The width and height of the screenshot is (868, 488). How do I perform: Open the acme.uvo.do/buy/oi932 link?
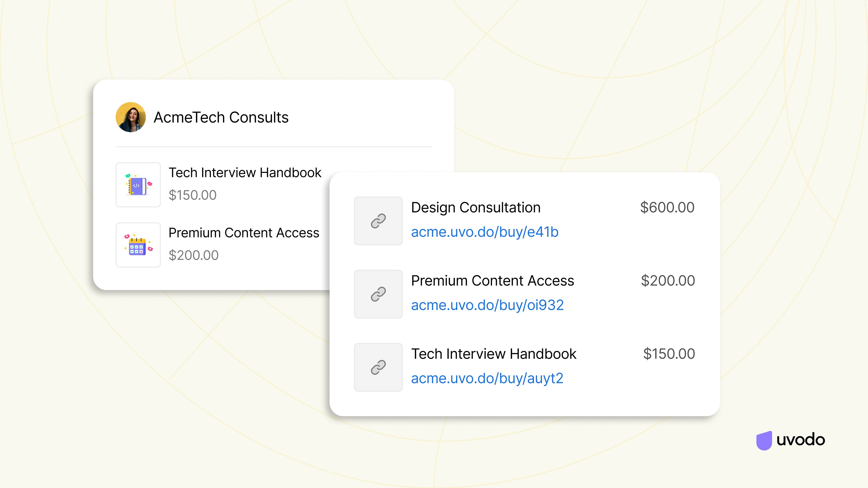(x=487, y=305)
